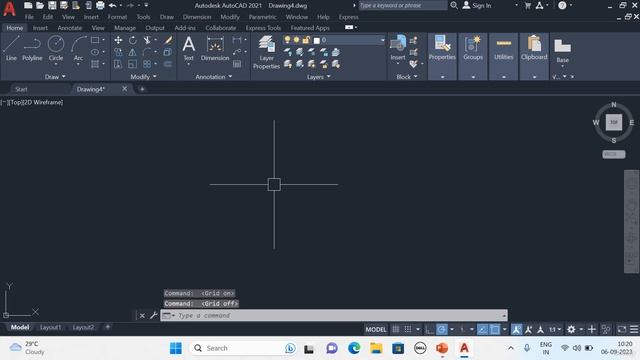Screen dimensions: 640x360
Task: Expand the Annotation panel
Action: pos(213,77)
